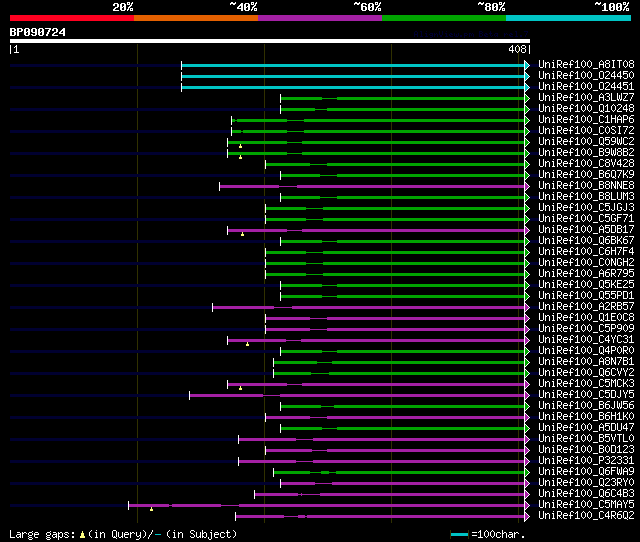Viewport: 640px width, 542px height.
Task: Click the UniRef100_C5P909 label
Action: coord(586,329)
